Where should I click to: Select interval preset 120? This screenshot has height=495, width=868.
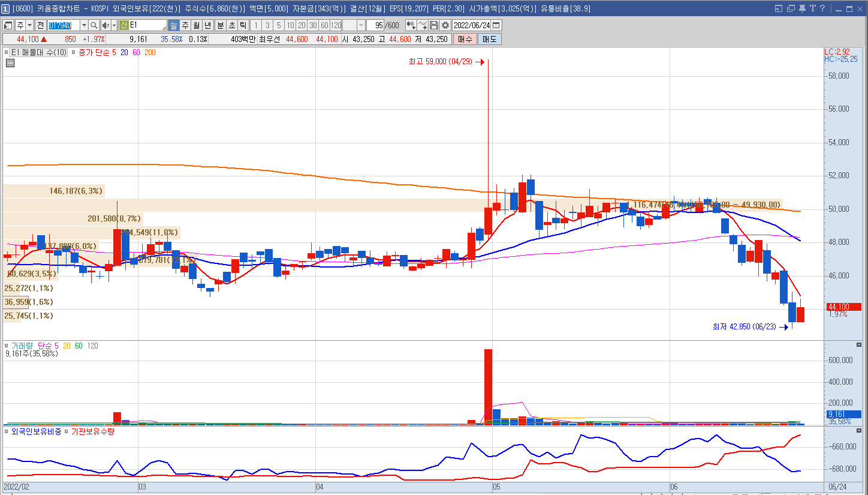point(336,25)
